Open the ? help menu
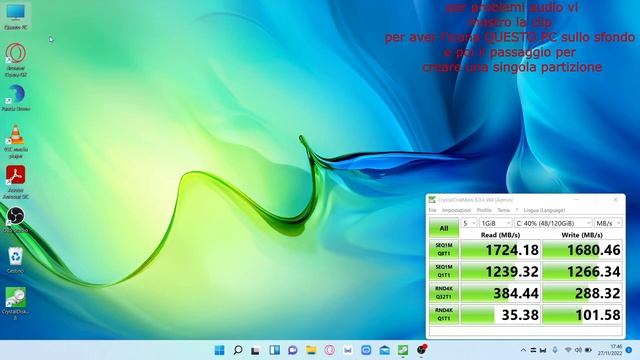 [x=516, y=210]
